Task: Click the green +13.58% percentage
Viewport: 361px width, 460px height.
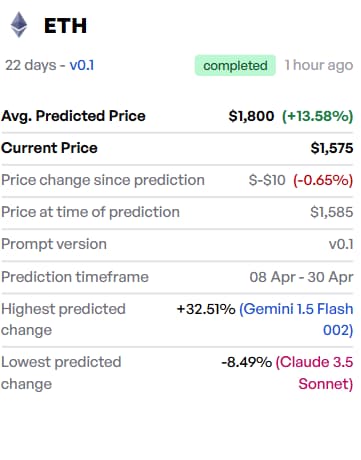Action: [318, 116]
